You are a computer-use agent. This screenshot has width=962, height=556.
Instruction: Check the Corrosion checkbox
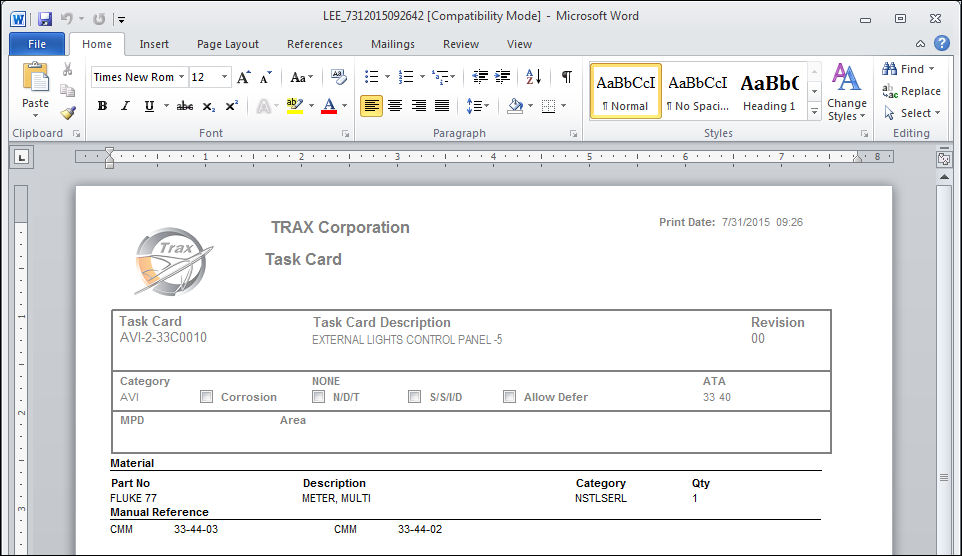click(x=206, y=396)
